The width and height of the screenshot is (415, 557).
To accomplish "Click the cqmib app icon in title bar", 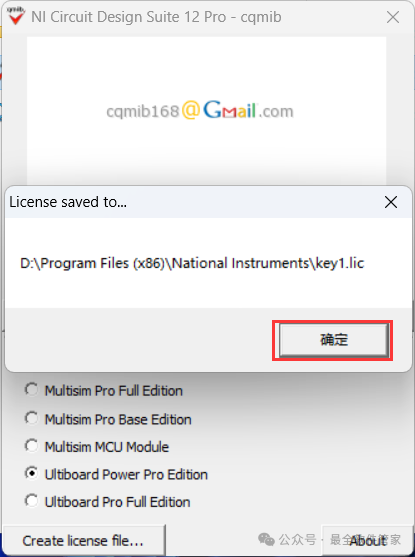I will [x=16, y=16].
